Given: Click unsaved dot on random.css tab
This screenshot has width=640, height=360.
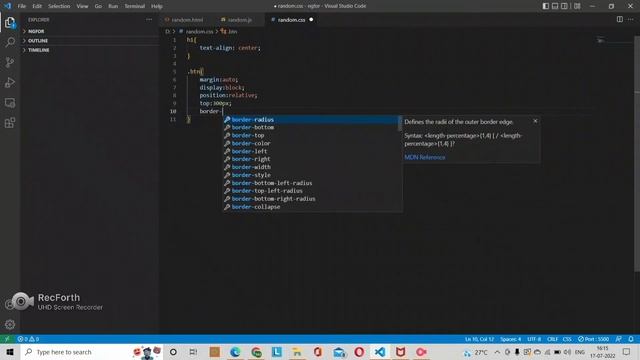Looking at the screenshot, I should [x=311, y=20].
